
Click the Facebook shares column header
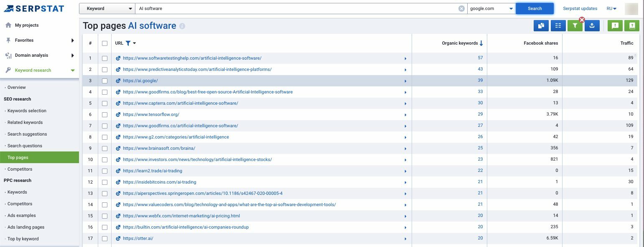pos(541,43)
